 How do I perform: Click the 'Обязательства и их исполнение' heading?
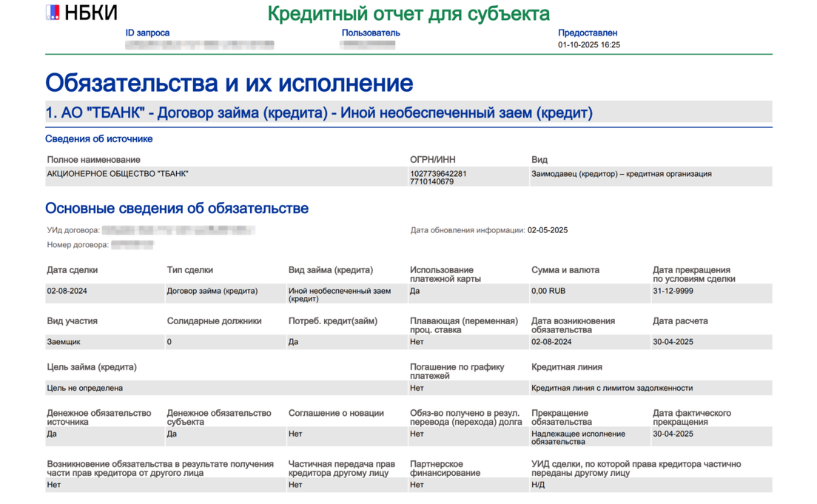click(x=229, y=83)
